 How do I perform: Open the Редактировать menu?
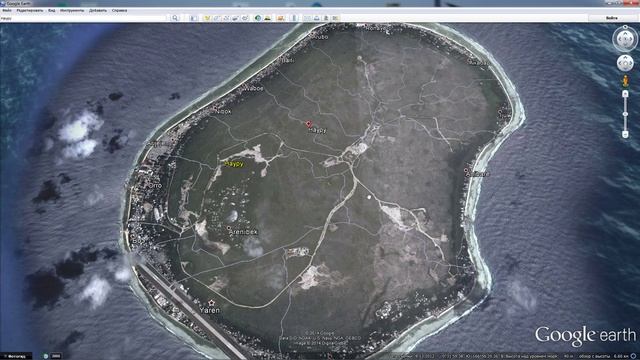tap(29, 10)
